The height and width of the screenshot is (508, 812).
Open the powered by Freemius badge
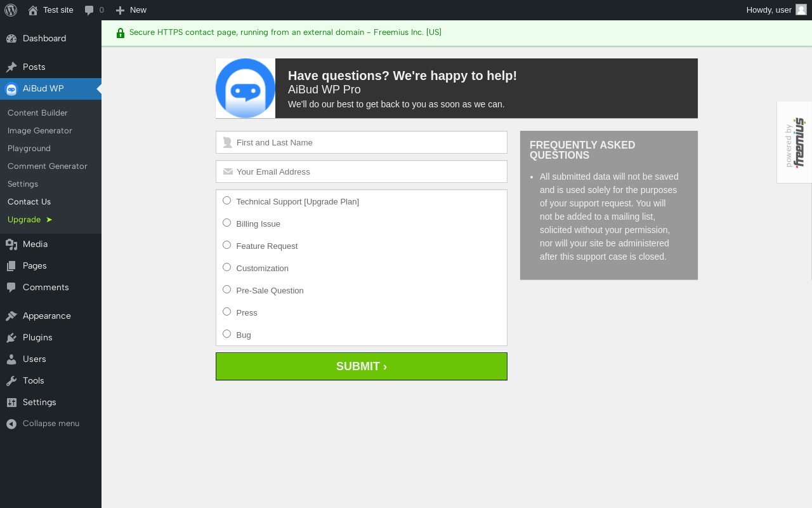tap(794, 142)
